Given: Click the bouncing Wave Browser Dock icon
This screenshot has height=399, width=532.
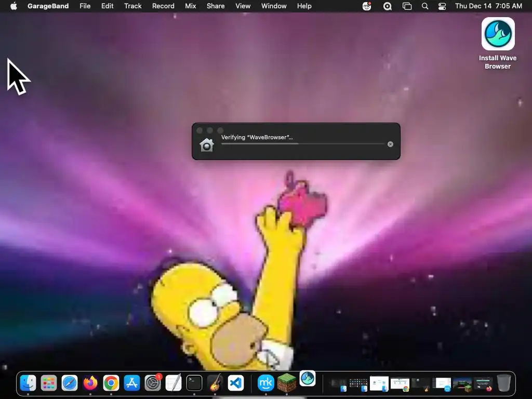Looking at the screenshot, I should click(308, 378).
